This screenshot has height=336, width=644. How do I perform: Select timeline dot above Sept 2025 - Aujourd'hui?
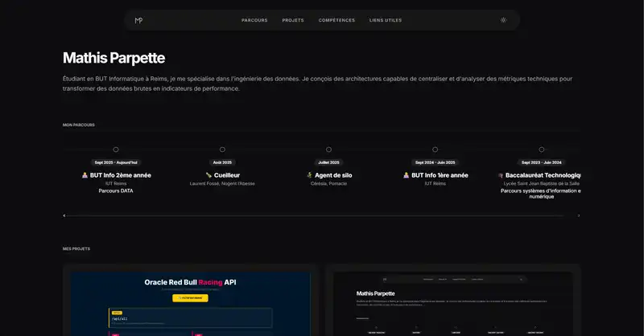pyautogui.click(x=116, y=150)
